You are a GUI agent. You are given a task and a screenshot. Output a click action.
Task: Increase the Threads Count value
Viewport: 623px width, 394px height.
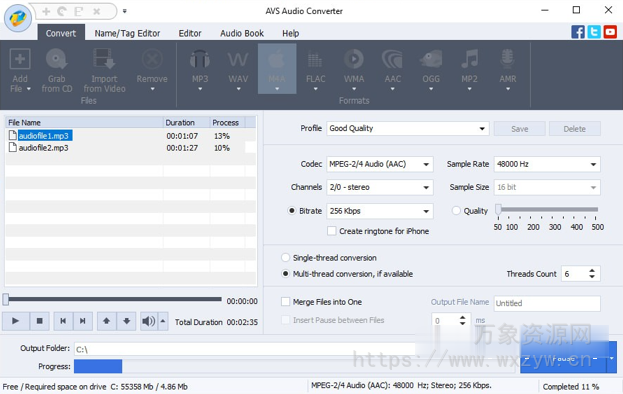click(x=592, y=270)
